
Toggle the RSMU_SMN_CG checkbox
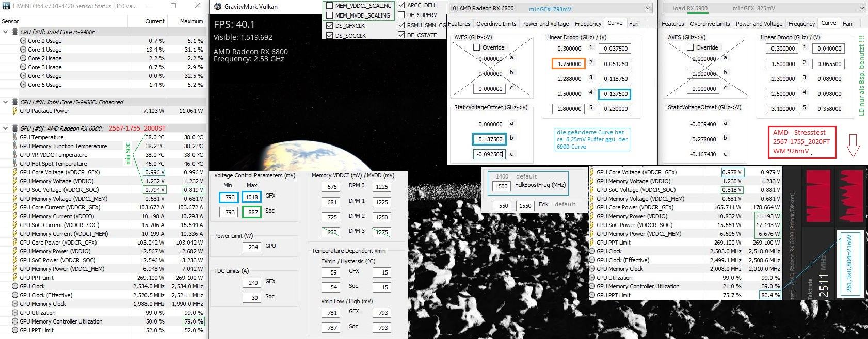pos(401,25)
